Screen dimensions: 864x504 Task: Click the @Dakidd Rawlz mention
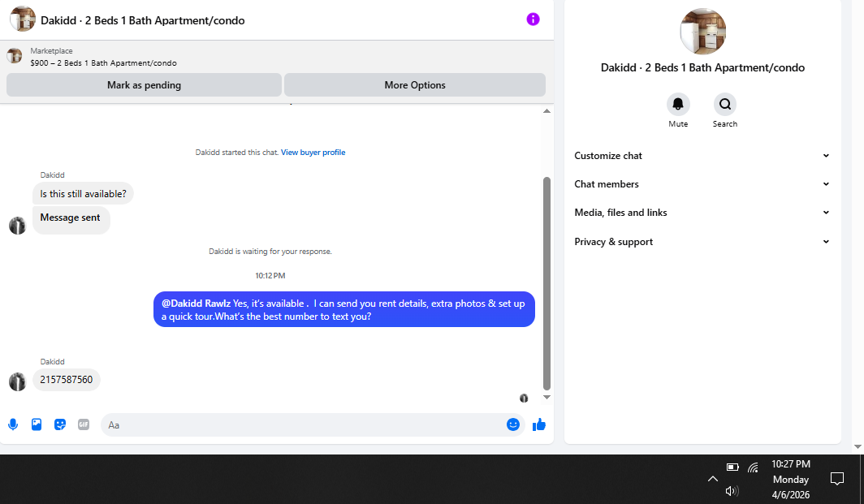point(197,304)
